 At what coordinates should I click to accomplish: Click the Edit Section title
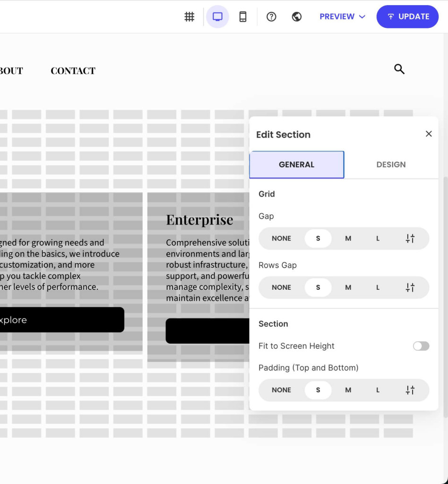283,135
